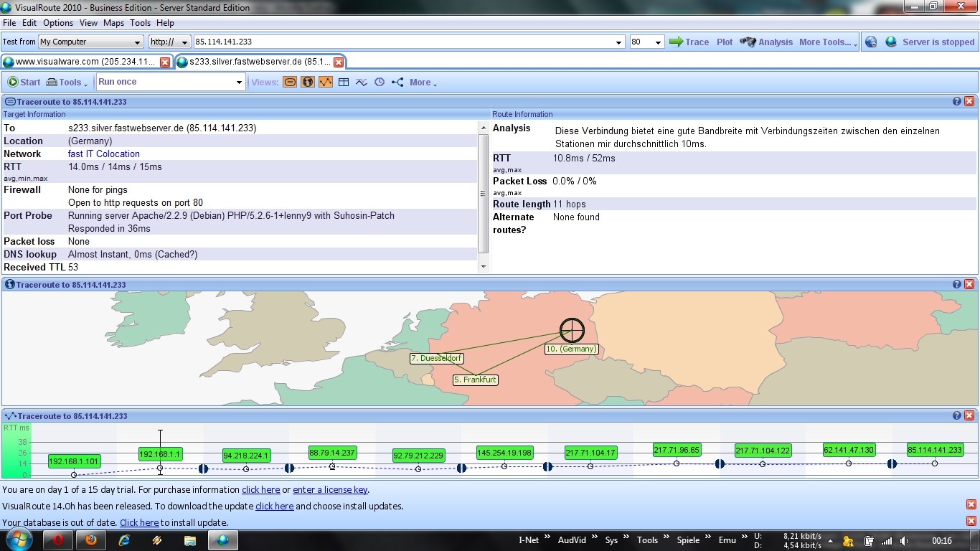Viewport: 980px width, 551px height.
Task: Open help for the summary Traceroute panel
Action: pyautogui.click(x=956, y=102)
